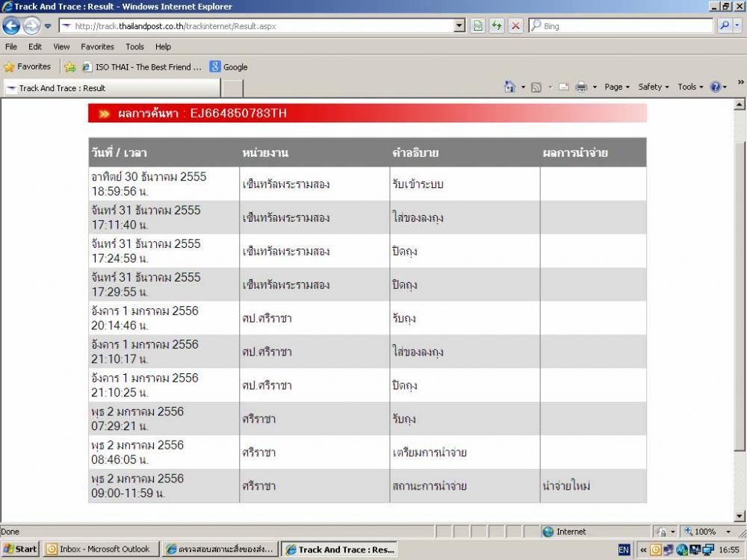
Task: Click the Favorites star button
Action: coord(28,66)
